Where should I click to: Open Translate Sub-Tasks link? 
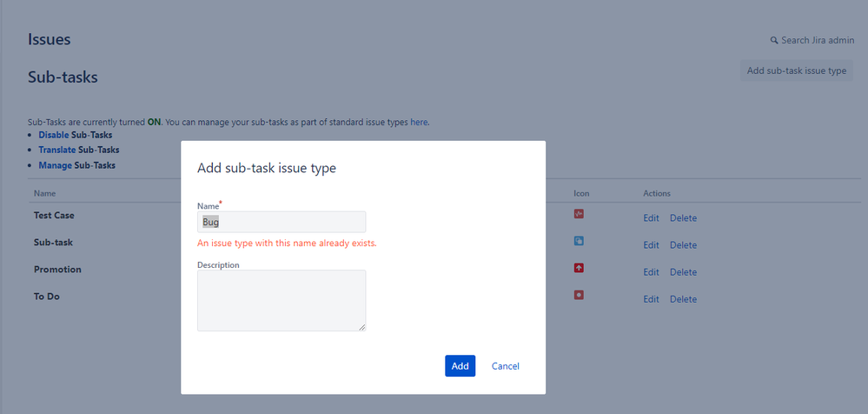[57, 150]
